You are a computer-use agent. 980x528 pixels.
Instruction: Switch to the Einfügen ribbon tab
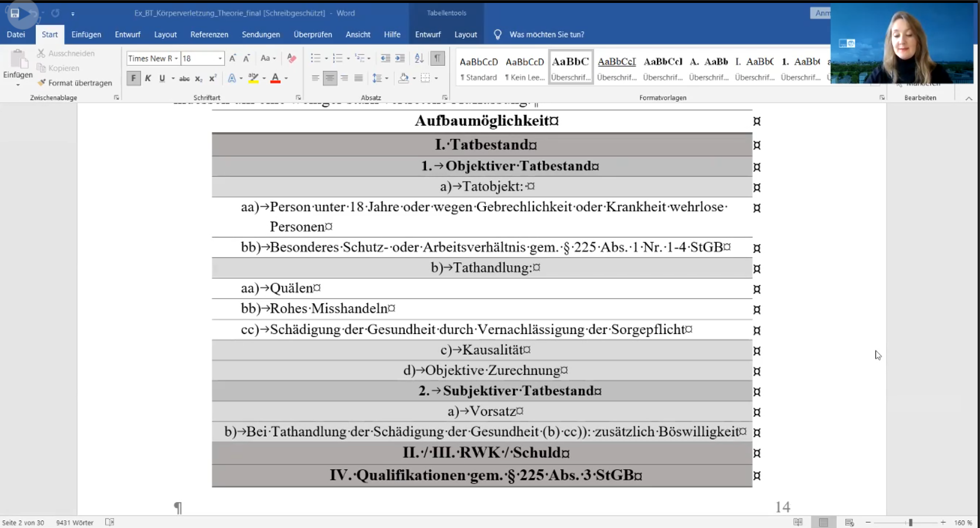pos(86,35)
